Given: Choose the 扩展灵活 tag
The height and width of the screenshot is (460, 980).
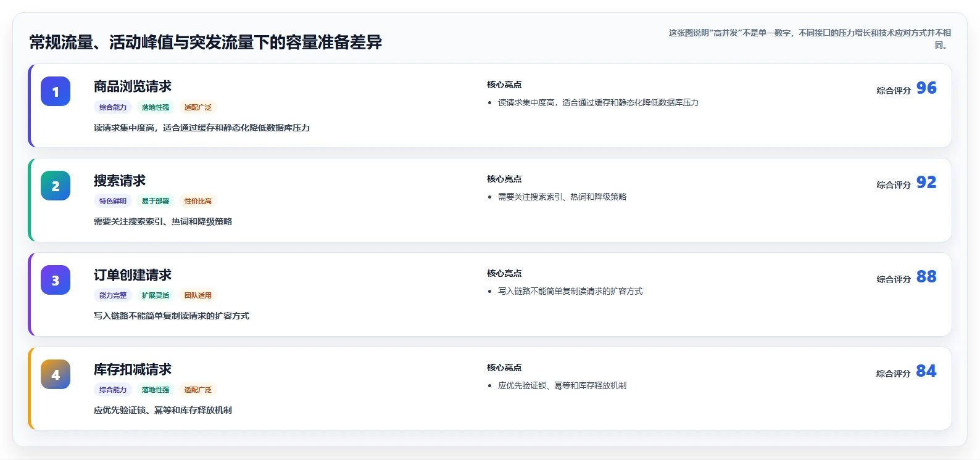Looking at the screenshot, I should tap(156, 295).
